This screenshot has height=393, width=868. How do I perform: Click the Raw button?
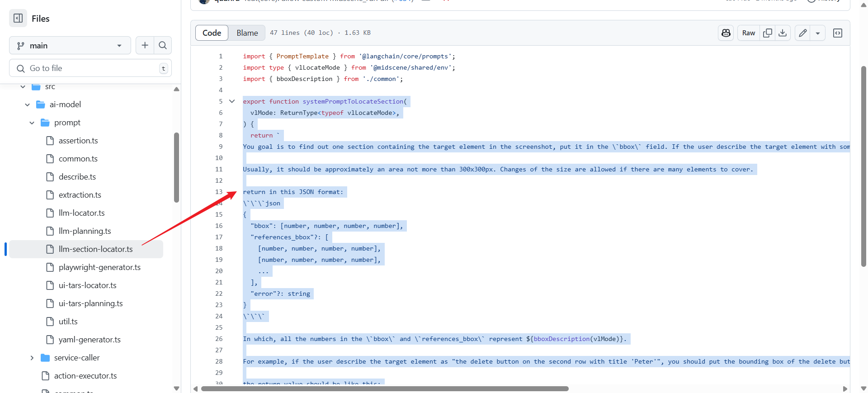tap(749, 33)
